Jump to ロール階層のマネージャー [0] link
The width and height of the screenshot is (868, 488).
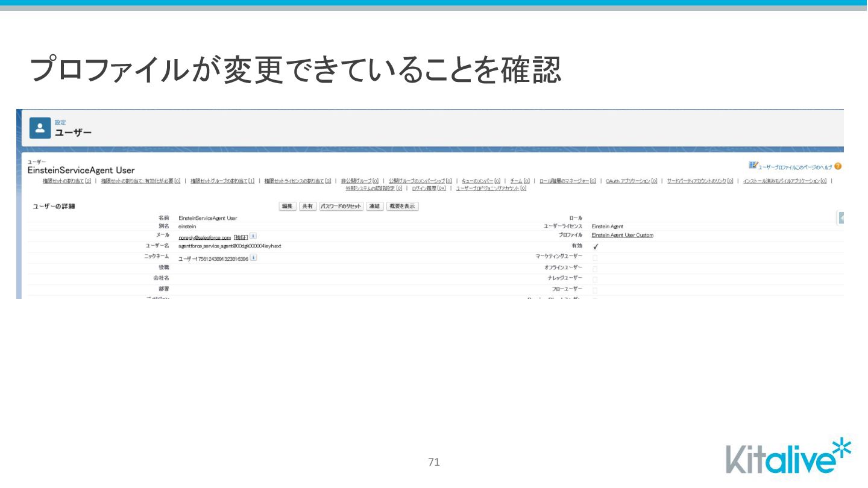point(568,181)
